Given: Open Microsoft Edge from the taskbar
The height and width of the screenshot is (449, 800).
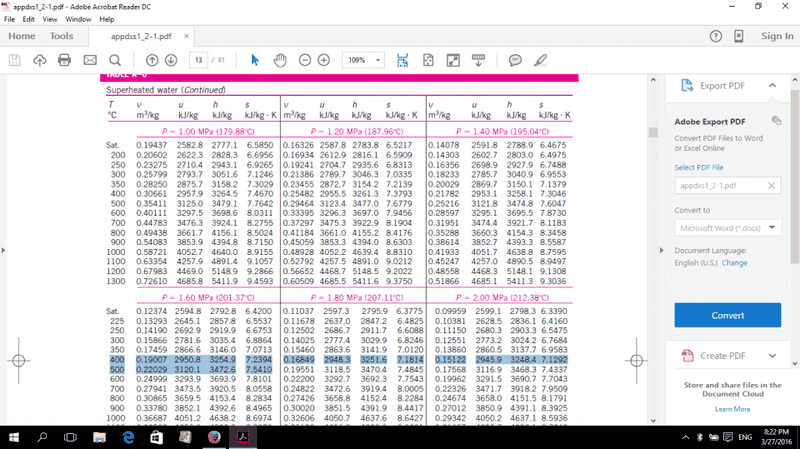Looking at the screenshot, I should coord(129,437).
